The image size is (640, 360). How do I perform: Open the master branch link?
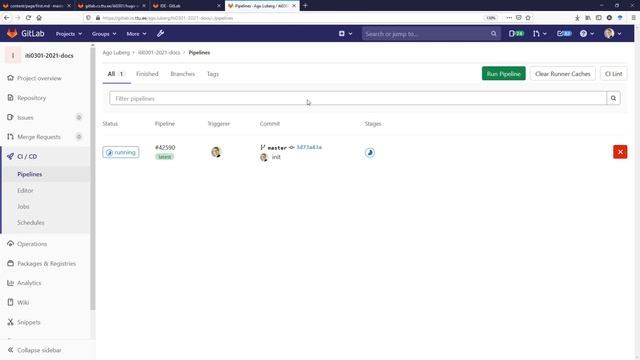click(x=277, y=148)
